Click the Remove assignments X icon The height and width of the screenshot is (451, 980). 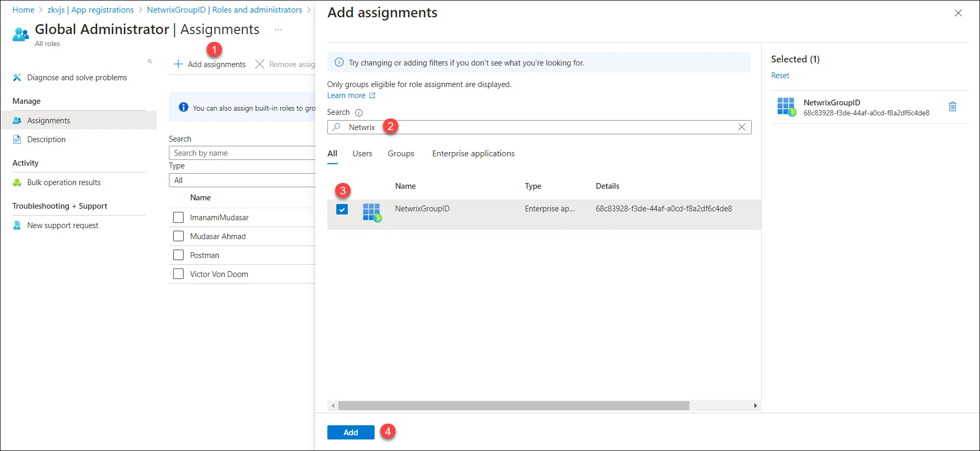[259, 64]
